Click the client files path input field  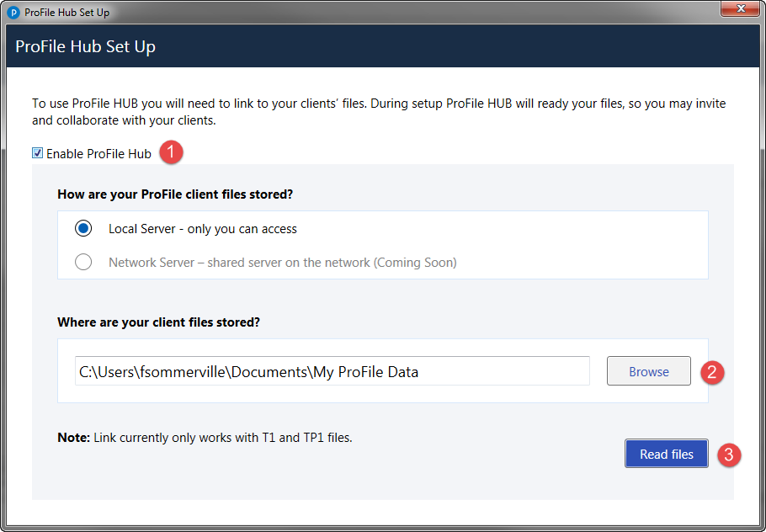[332, 371]
